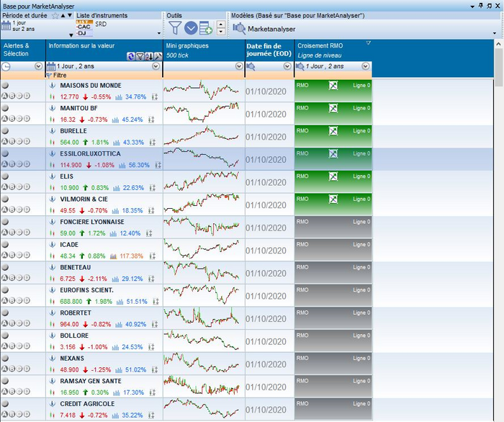Click the filter icon in Information sur la valeur header
The image size is (504, 422).
(x=140, y=57)
